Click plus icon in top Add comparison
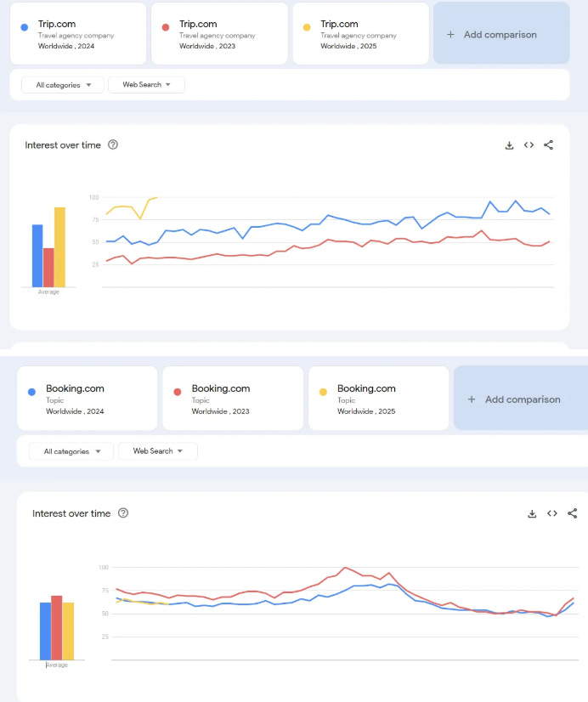Image resolution: width=588 pixels, height=702 pixels. coord(450,35)
